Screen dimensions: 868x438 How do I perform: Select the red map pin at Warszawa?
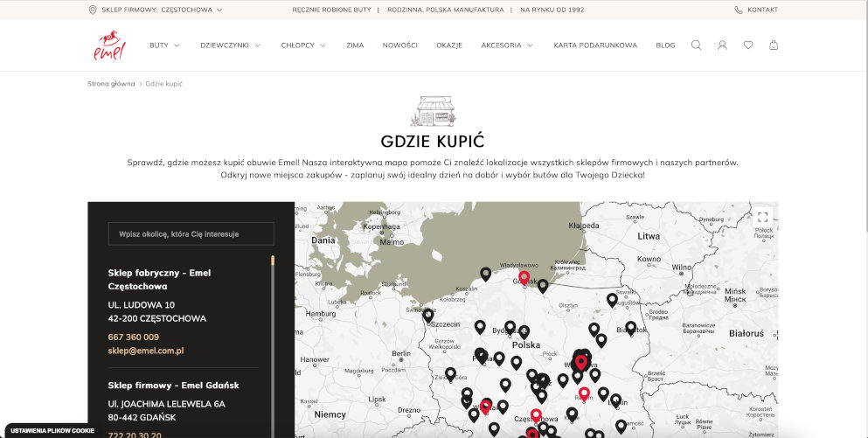tap(580, 363)
